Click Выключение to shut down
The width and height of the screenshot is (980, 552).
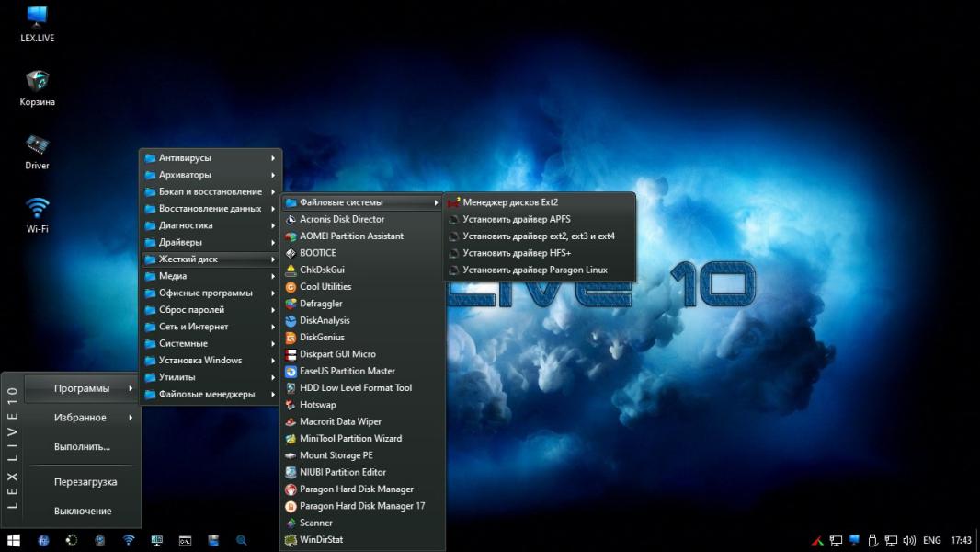point(83,511)
